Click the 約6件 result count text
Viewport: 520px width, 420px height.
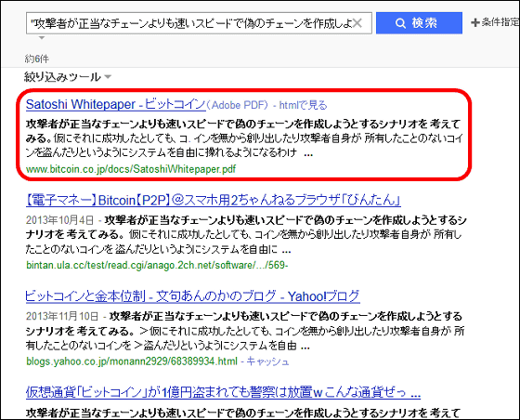(x=37, y=59)
